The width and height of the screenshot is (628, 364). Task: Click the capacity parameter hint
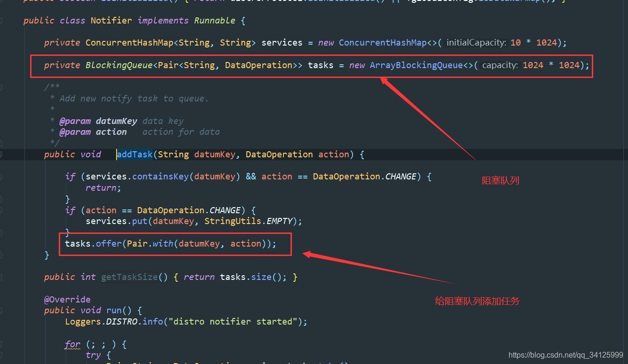pos(501,65)
